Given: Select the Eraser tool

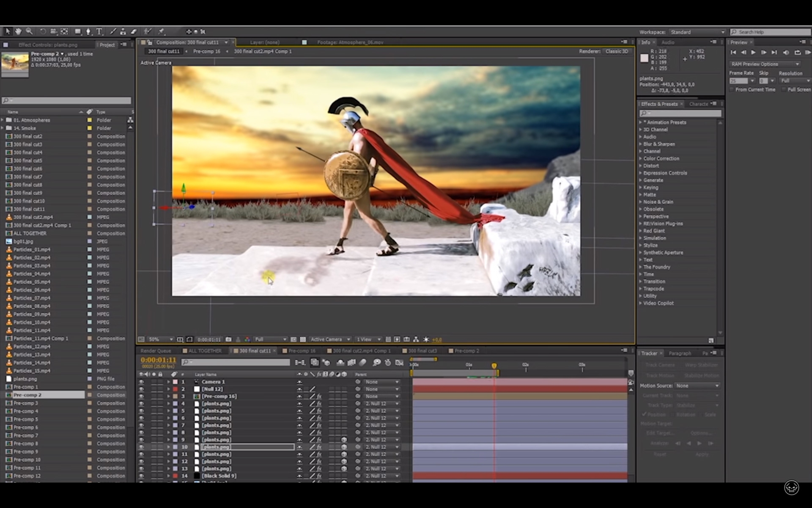Looking at the screenshot, I should click(x=134, y=31).
